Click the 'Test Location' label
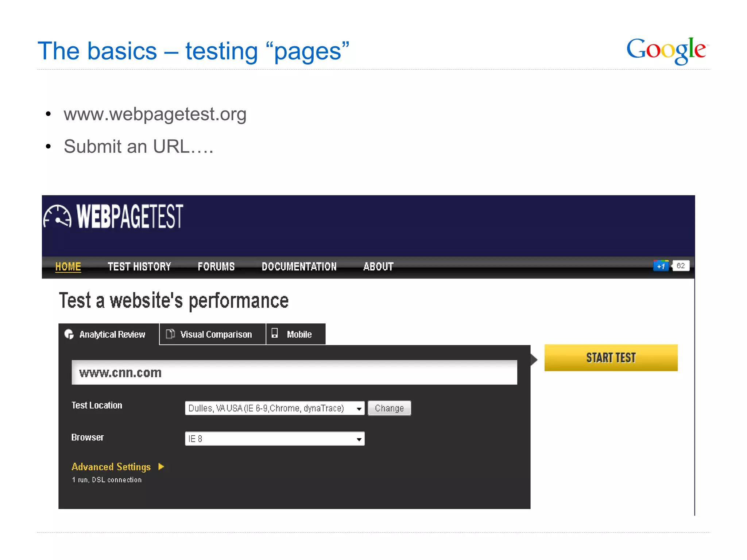Image resolution: width=747 pixels, height=560 pixels. (x=97, y=405)
